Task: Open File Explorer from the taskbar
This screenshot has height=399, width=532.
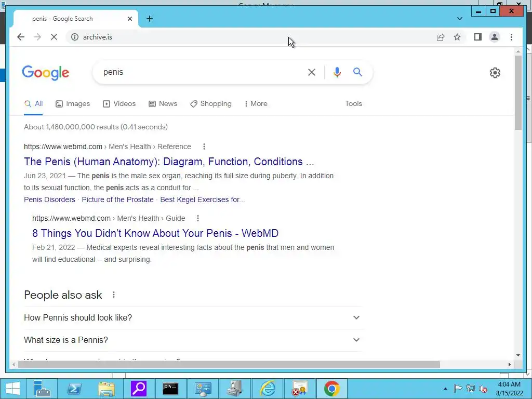Action: (106, 389)
